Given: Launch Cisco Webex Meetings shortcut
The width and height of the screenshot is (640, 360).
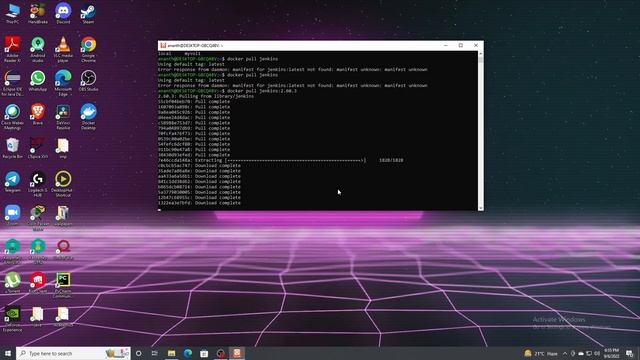Looking at the screenshot, I should (x=13, y=117).
